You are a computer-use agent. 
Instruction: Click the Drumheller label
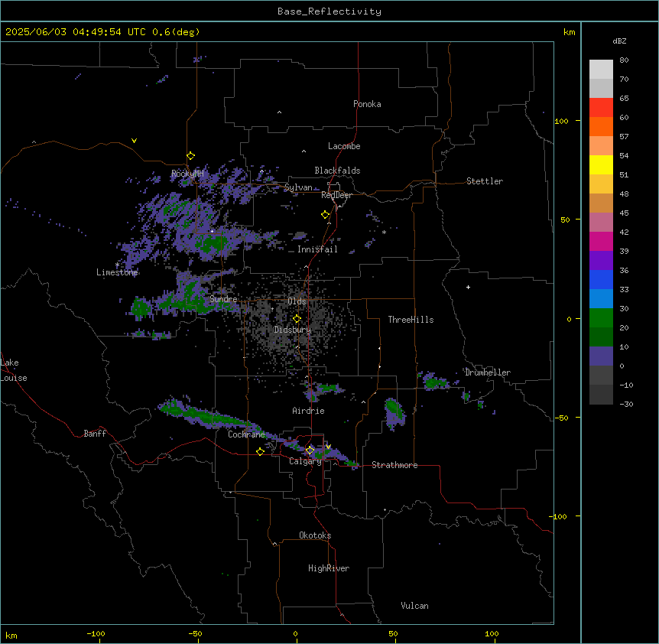click(488, 372)
